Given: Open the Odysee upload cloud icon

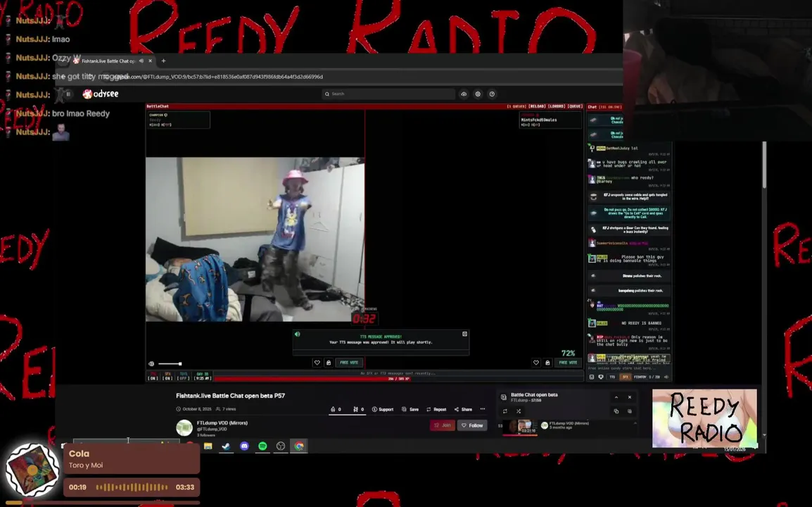Looking at the screenshot, I should (464, 94).
